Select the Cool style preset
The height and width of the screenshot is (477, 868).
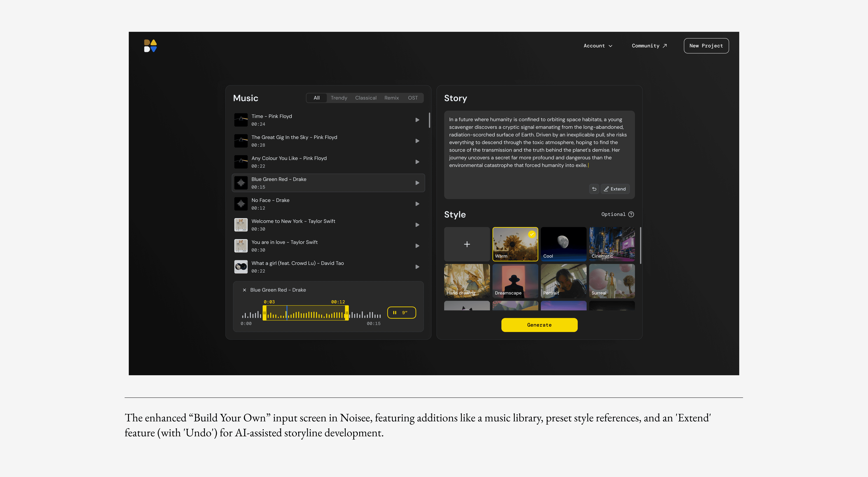(563, 244)
